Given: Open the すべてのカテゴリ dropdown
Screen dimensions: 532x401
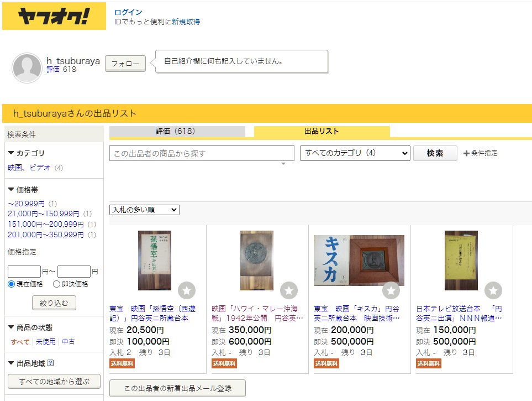Looking at the screenshot, I should (355, 153).
